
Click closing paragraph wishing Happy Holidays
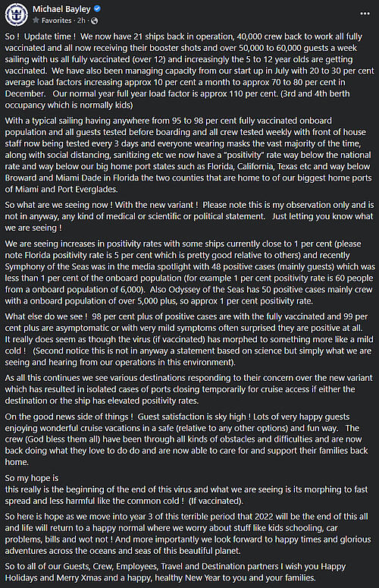(x=175, y=572)
